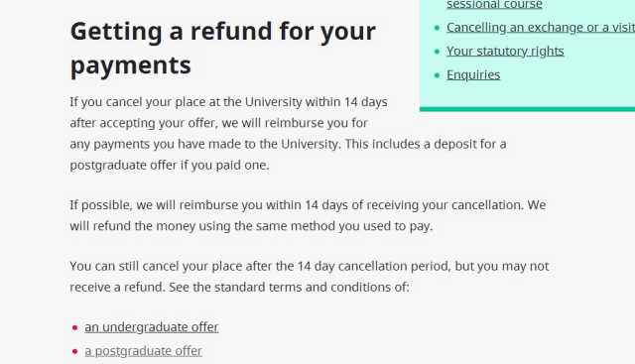
Task: Open the 'Cancelling an exchange or a visit' link
Action: pyautogui.click(x=541, y=28)
